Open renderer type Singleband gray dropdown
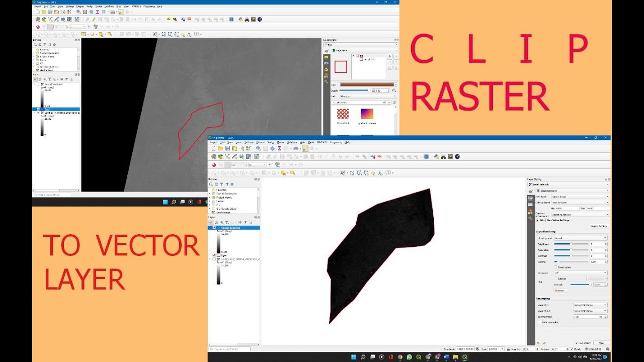 click(573, 191)
